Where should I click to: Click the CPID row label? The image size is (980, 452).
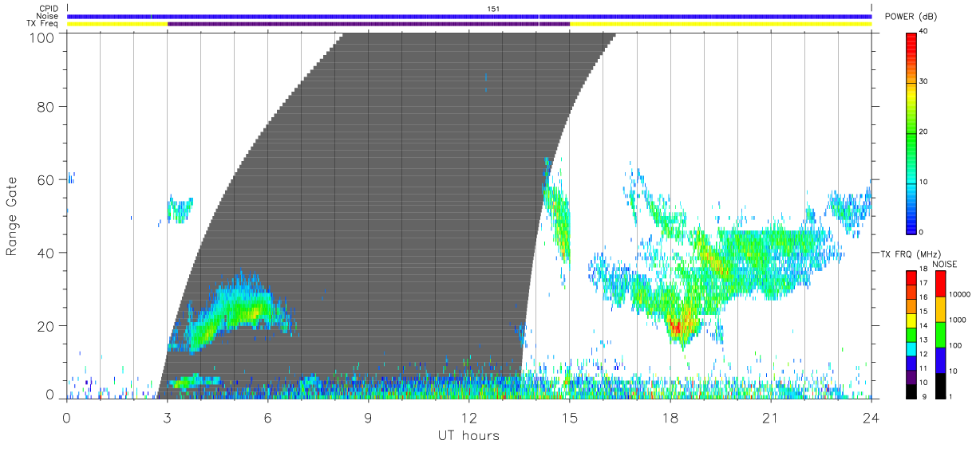point(49,8)
